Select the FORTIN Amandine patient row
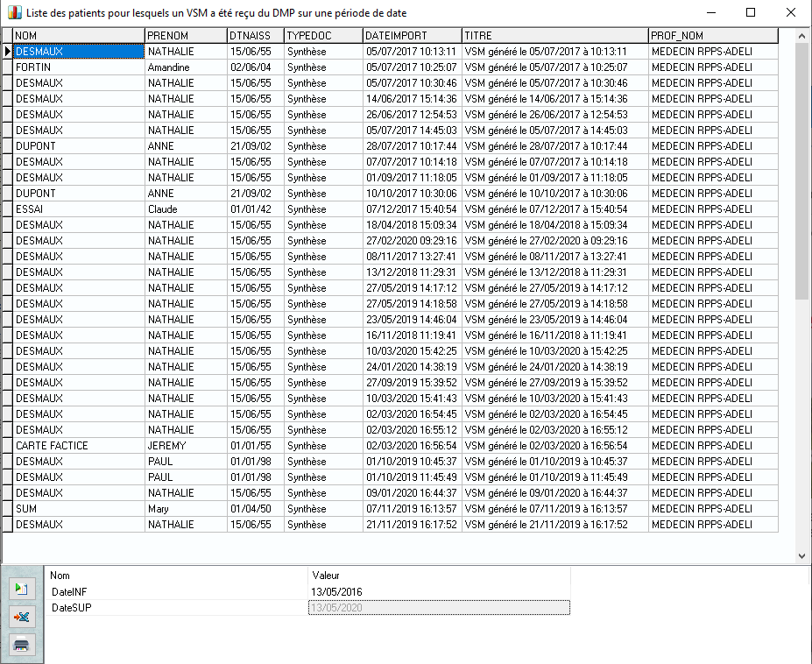 pyautogui.click(x=78, y=67)
